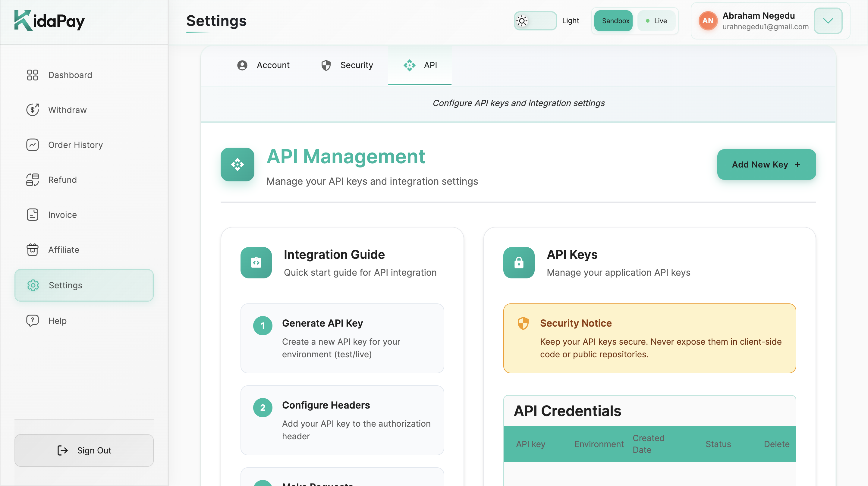Click the Security Notice banner
The width and height of the screenshot is (868, 486).
point(650,338)
